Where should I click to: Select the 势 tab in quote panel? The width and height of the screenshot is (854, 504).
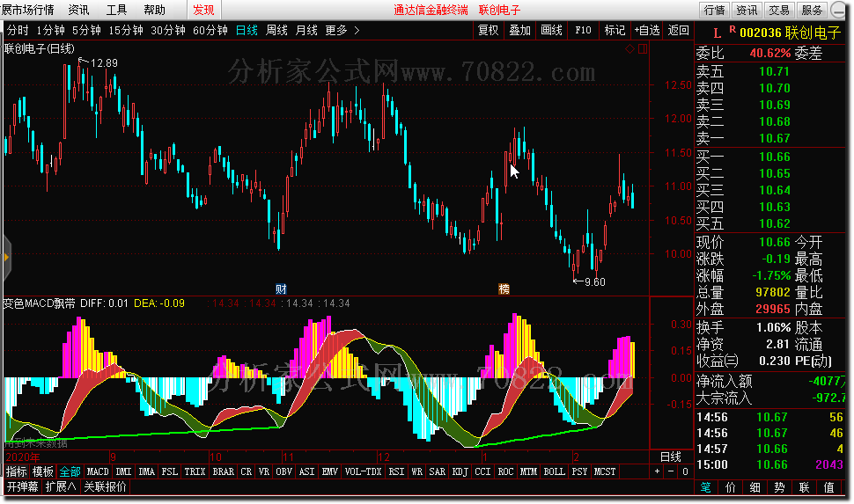tap(780, 487)
